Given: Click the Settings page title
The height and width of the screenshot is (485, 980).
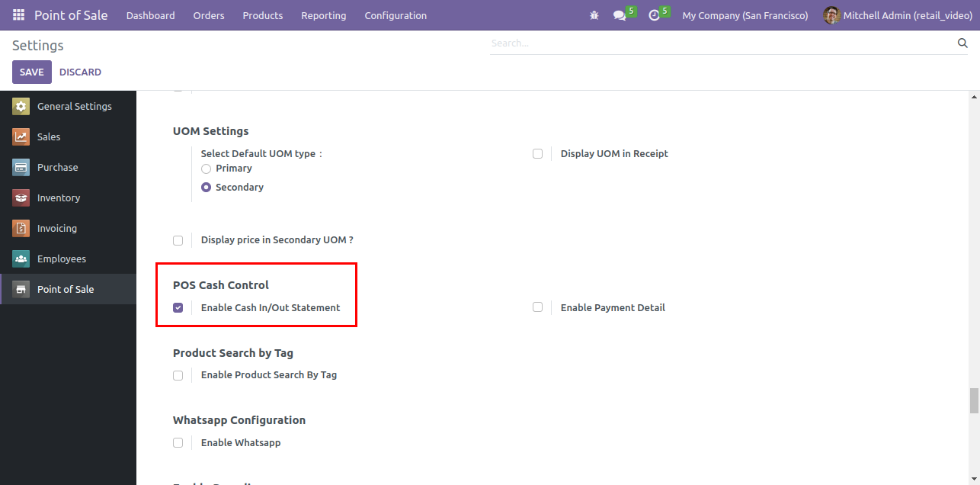Looking at the screenshot, I should click(x=38, y=46).
